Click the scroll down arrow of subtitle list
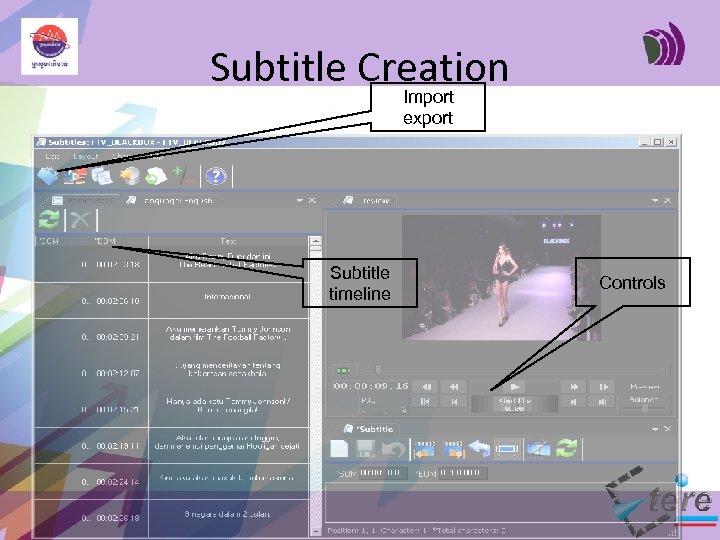This screenshot has height=540, width=720. point(315,531)
